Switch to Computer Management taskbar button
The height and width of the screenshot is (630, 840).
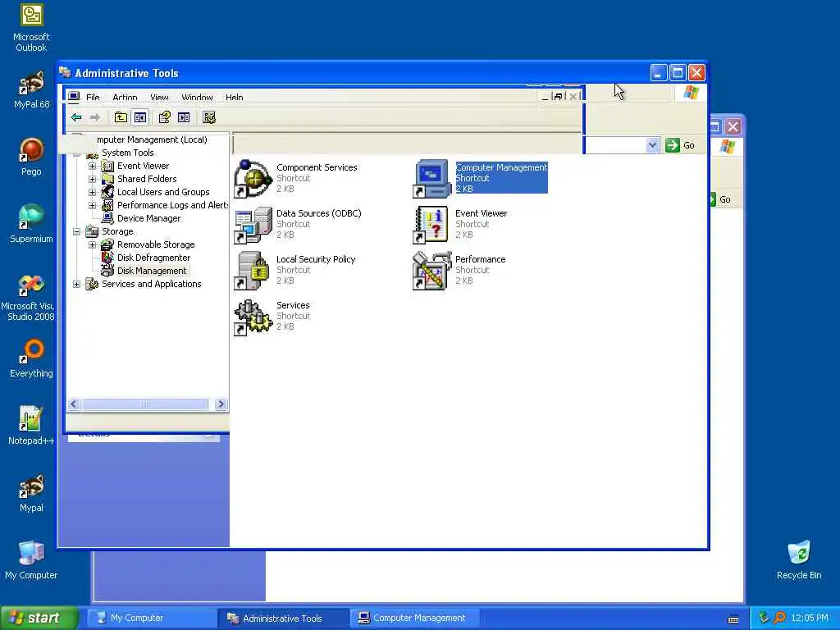pos(414,618)
